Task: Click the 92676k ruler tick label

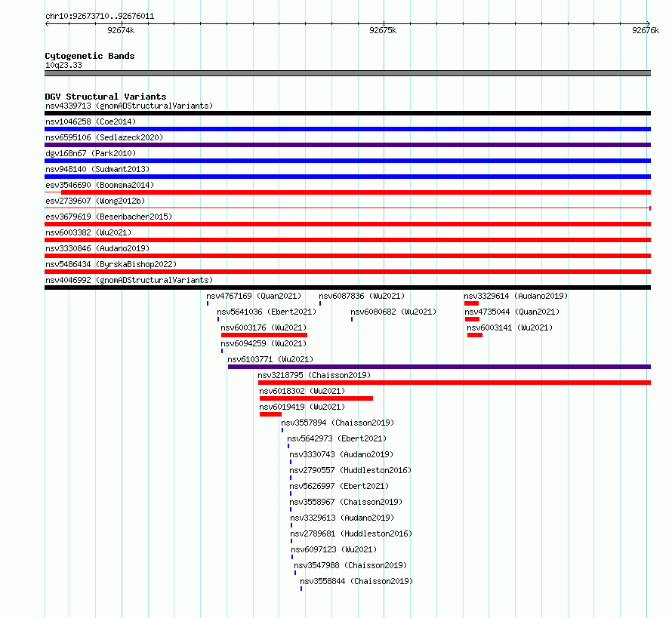Action: point(646,30)
